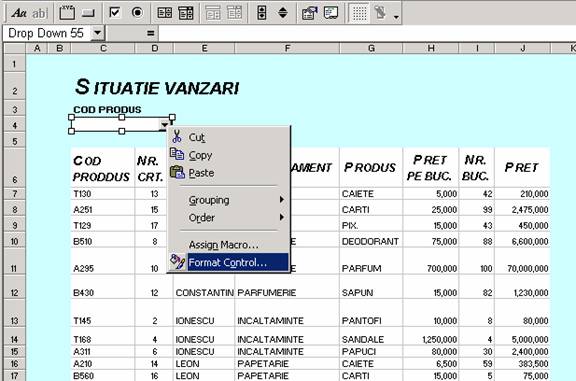This screenshot has height=381, width=576.
Task: Click the Format Control paintbrush icon
Action: [178, 262]
